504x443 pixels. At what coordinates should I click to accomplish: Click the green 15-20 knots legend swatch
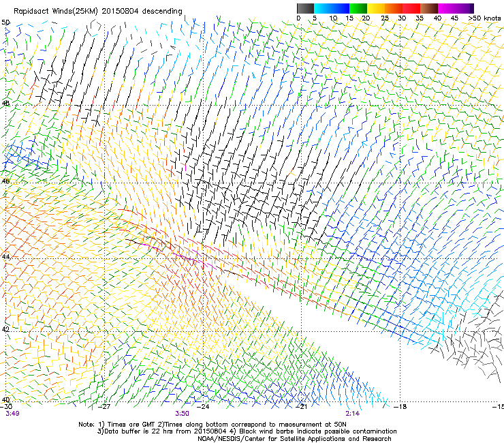pyautogui.click(x=358, y=8)
